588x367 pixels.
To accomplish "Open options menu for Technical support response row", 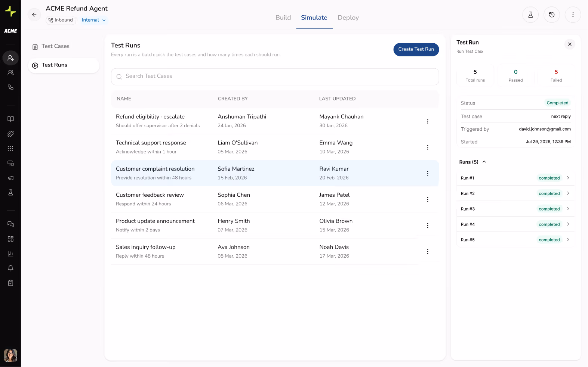I will [x=428, y=147].
